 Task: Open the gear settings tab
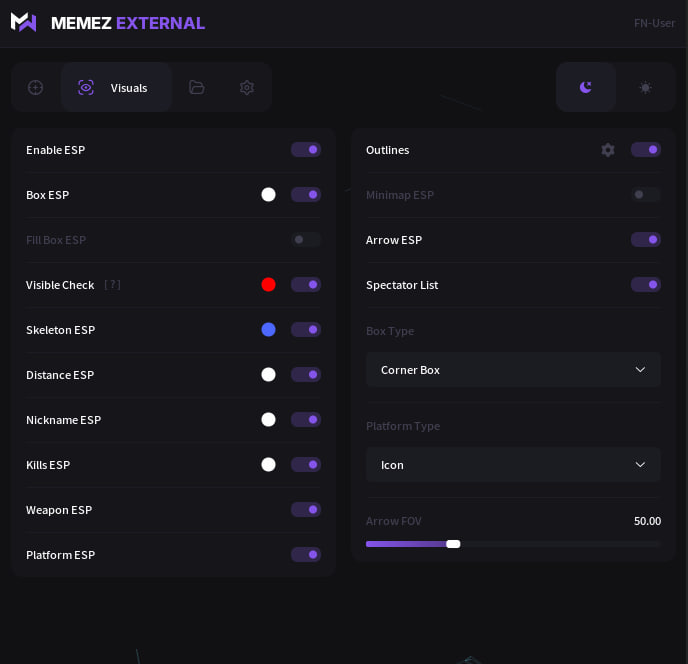tap(247, 87)
